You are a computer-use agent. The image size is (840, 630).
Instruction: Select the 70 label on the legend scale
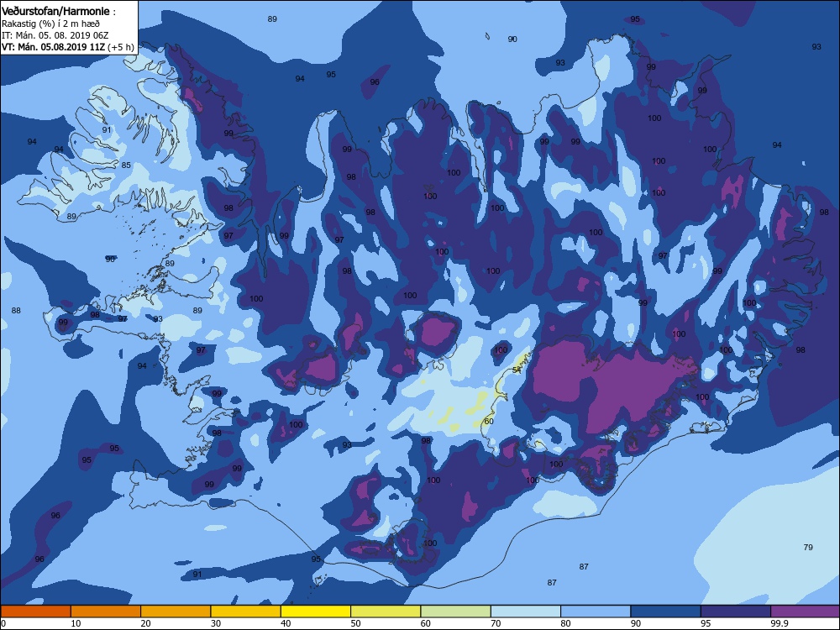pos(496,623)
